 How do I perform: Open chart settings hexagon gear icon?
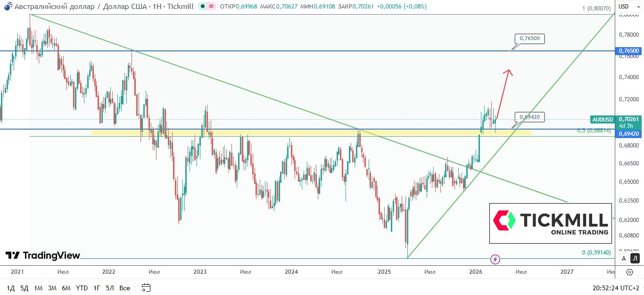[630, 272]
